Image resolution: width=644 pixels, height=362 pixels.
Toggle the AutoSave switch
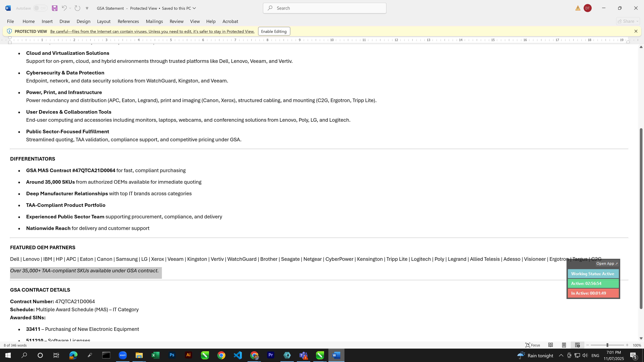tap(40, 8)
